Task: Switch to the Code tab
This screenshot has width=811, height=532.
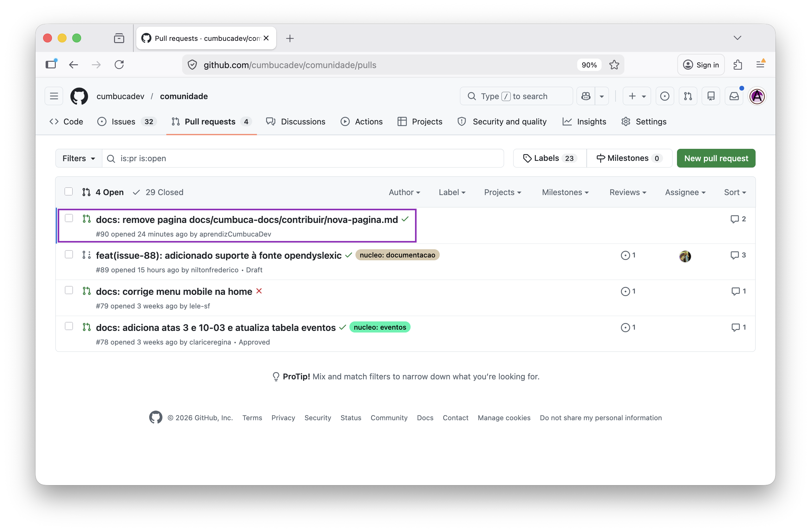Action: (x=67, y=122)
